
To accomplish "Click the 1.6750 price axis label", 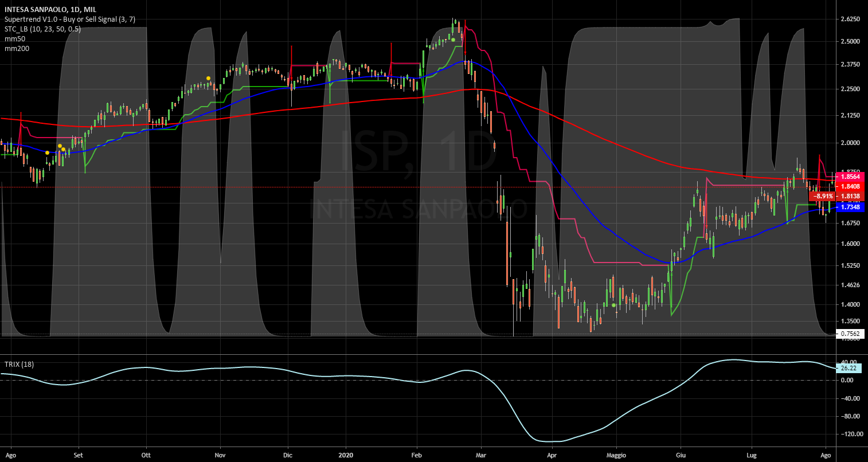I will pyautogui.click(x=850, y=224).
